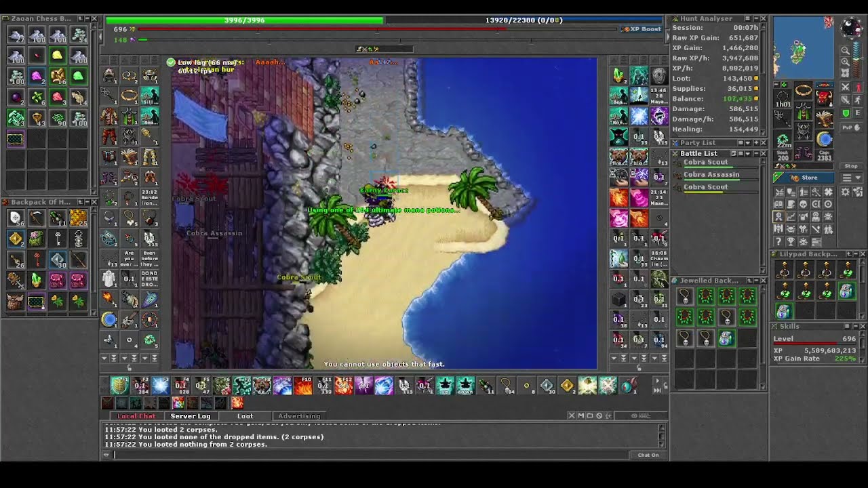Toggle secure mode (green shield)
The height and width of the screenshot is (488, 868).
coord(845,113)
